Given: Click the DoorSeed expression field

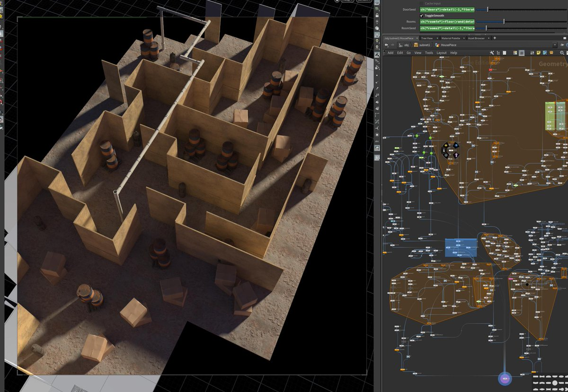Looking at the screenshot, I should tap(447, 9).
